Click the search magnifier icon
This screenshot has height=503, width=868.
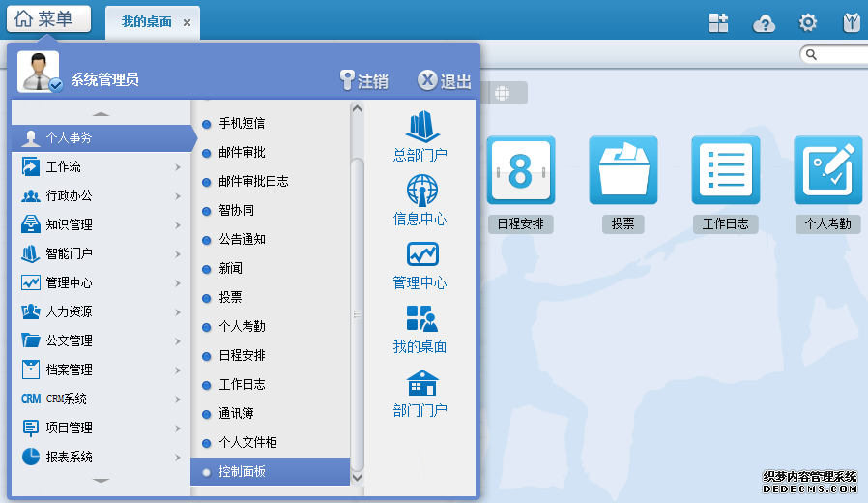[812, 54]
